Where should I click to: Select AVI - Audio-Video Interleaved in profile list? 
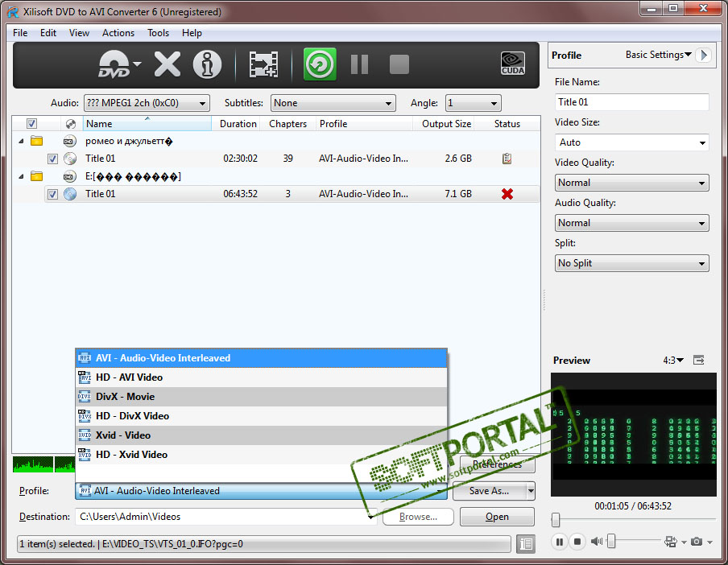[x=261, y=358]
